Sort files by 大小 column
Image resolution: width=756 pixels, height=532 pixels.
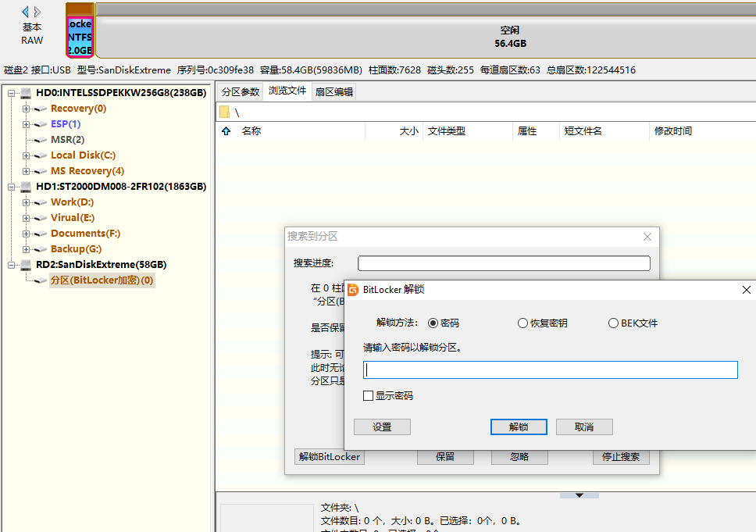click(x=409, y=131)
